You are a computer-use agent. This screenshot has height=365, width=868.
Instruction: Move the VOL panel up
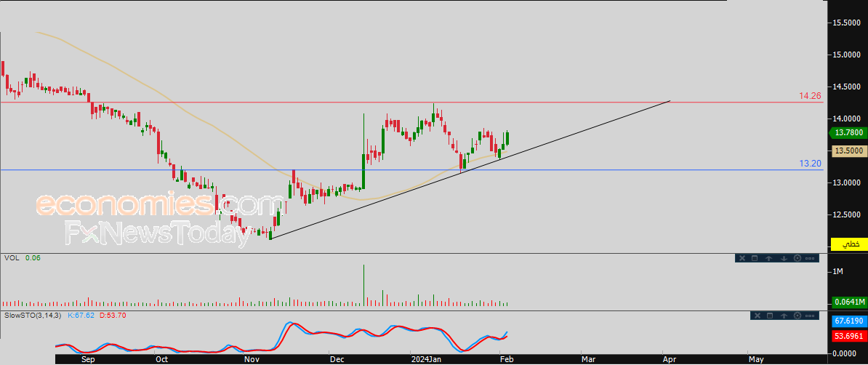(x=769, y=258)
